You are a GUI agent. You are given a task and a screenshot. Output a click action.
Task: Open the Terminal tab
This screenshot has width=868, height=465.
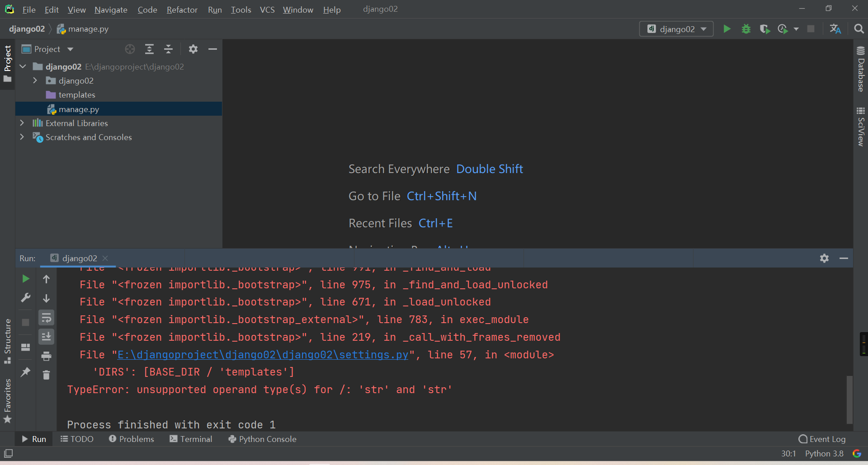[x=191, y=439]
